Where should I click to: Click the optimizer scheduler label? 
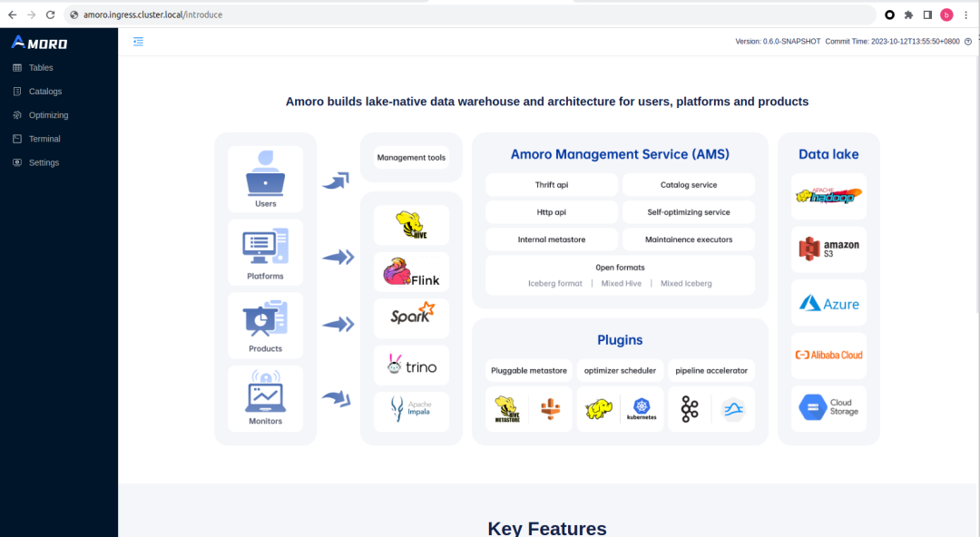[x=620, y=371]
